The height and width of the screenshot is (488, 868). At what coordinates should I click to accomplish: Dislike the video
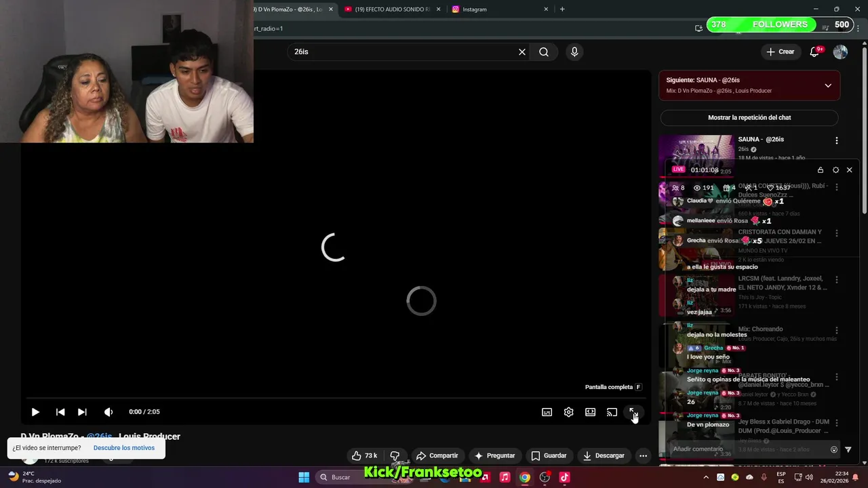[395, 455]
